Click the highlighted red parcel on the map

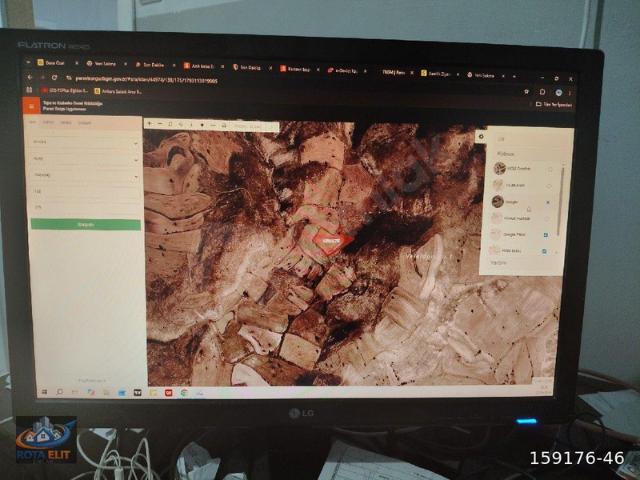point(331,241)
